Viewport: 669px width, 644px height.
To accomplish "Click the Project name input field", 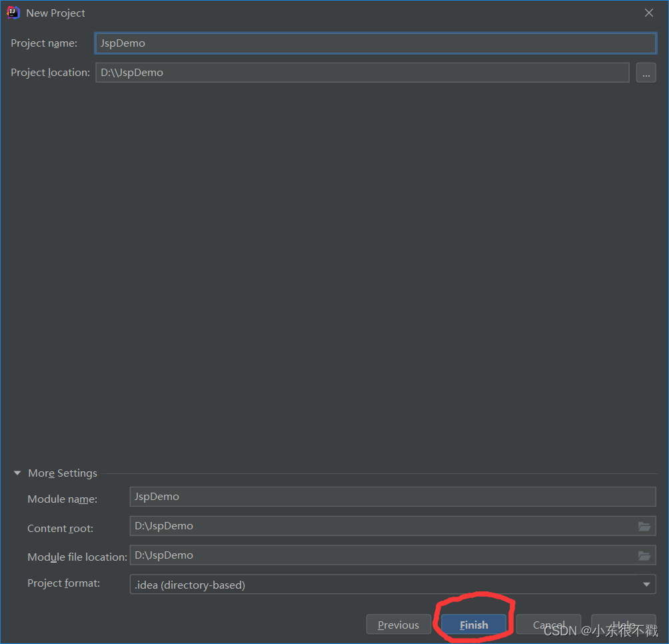I will coord(375,43).
